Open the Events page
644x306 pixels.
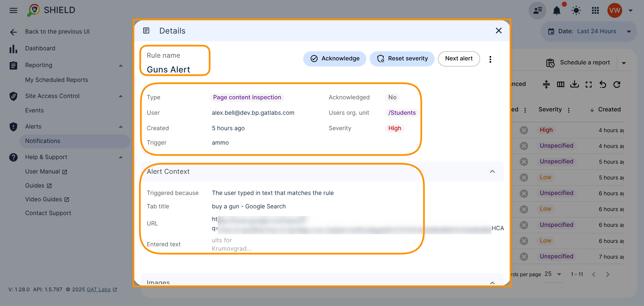tap(35, 110)
